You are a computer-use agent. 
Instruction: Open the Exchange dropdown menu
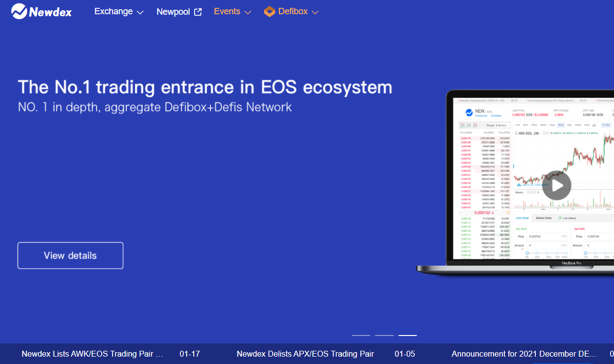[119, 11]
